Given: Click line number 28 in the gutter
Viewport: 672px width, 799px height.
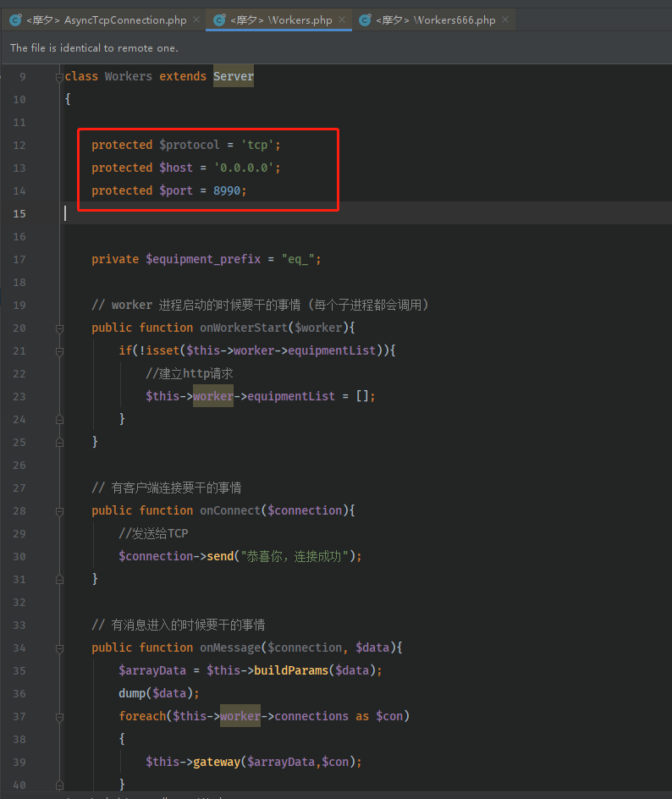Looking at the screenshot, I should pyautogui.click(x=19, y=511).
